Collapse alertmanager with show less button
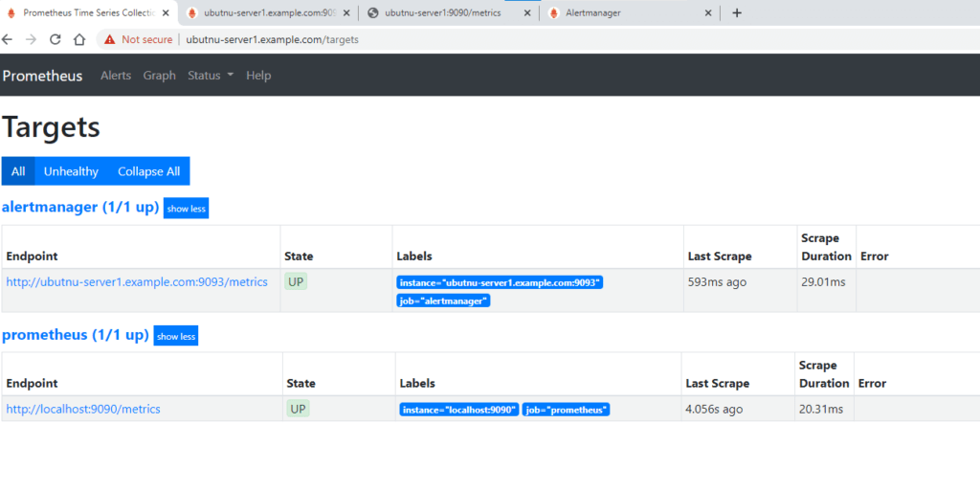 pyautogui.click(x=187, y=209)
